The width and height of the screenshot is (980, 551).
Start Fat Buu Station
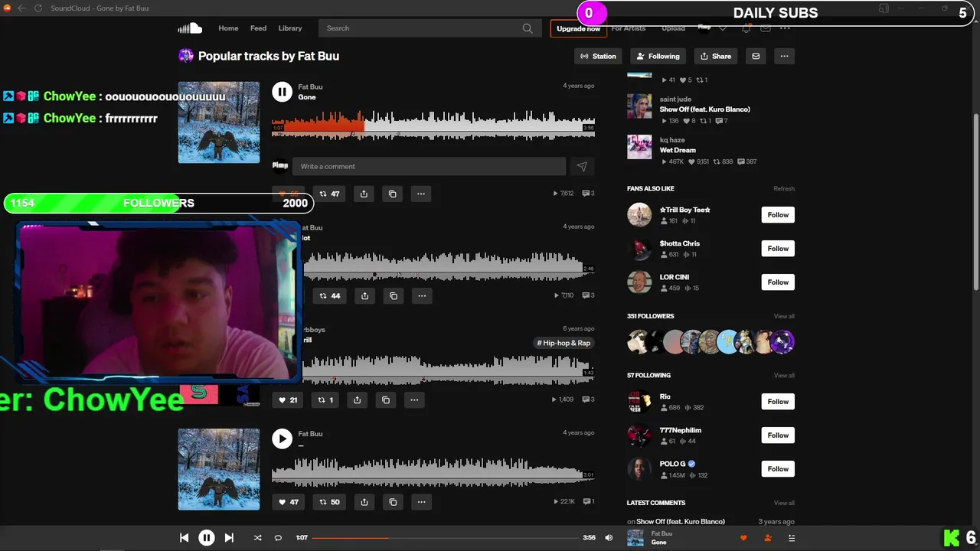598,56
